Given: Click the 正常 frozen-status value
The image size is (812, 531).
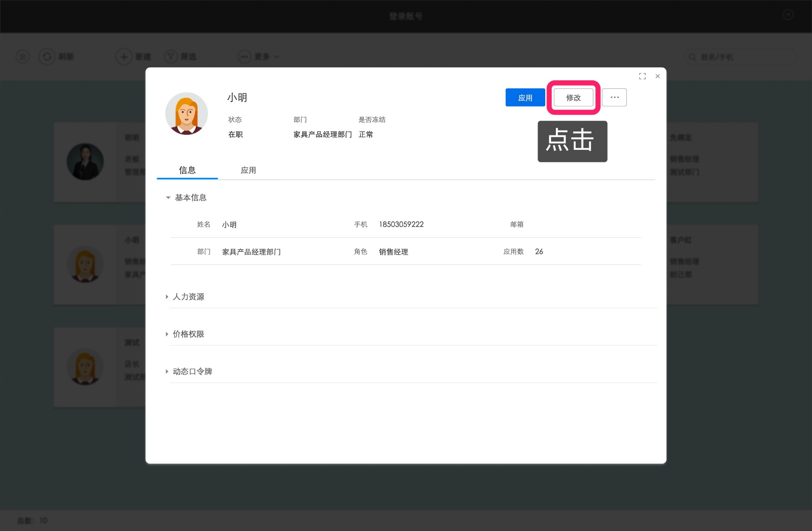Looking at the screenshot, I should (366, 134).
